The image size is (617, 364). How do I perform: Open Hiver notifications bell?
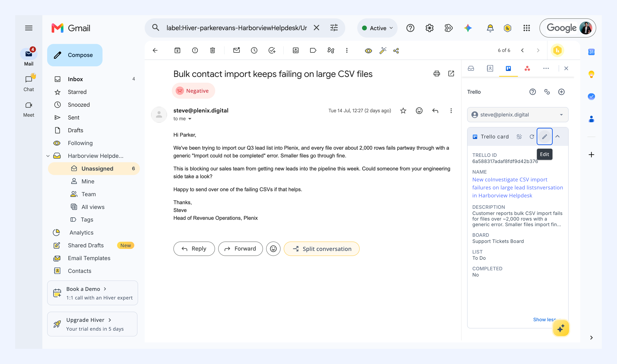[490, 28]
